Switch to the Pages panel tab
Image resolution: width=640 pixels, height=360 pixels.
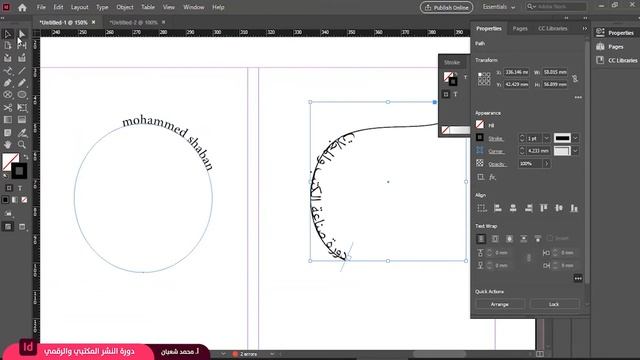click(x=520, y=29)
